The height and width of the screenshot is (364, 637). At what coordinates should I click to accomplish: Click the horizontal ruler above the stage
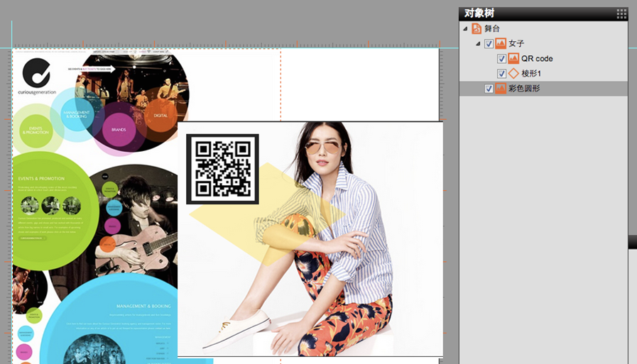point(227,44)
